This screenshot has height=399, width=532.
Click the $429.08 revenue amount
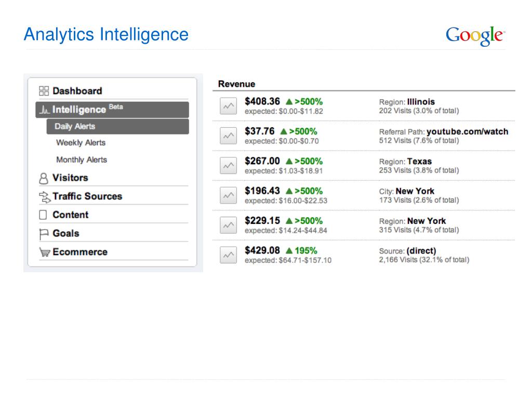tap(262, 250)
